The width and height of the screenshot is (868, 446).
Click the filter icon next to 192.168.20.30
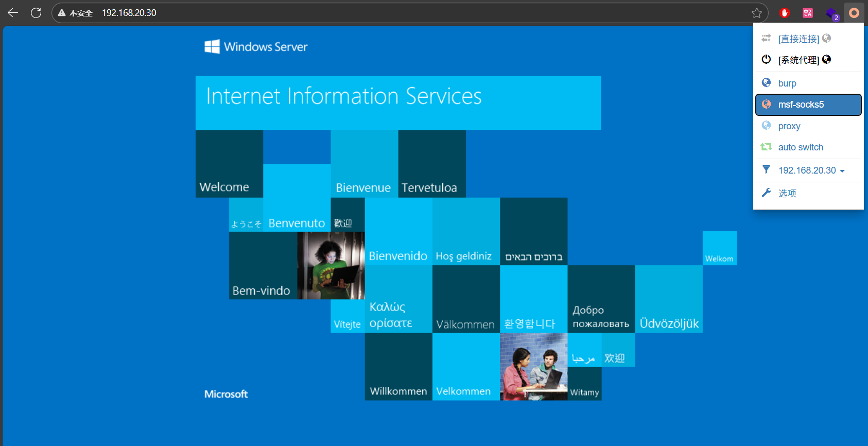[x=766, y=170]
